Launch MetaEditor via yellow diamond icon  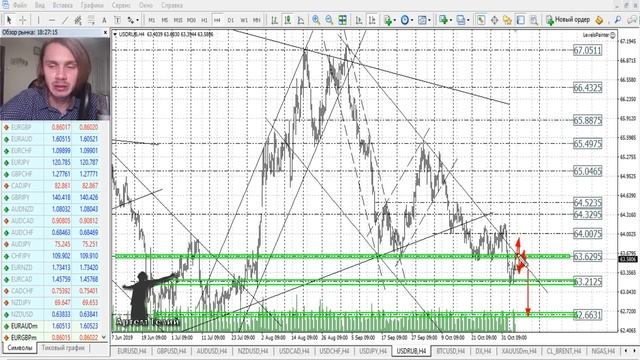[599, 20]
